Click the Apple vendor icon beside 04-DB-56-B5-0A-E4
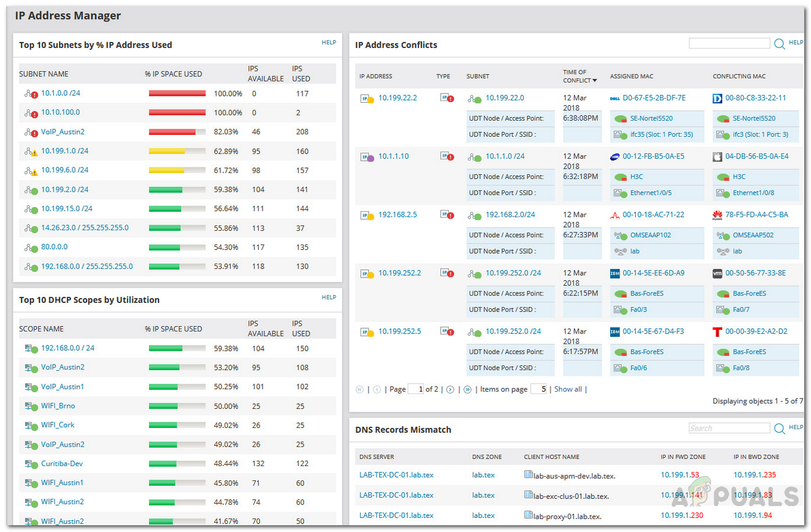This screenshot has width=811, height=532. [717, 156]
